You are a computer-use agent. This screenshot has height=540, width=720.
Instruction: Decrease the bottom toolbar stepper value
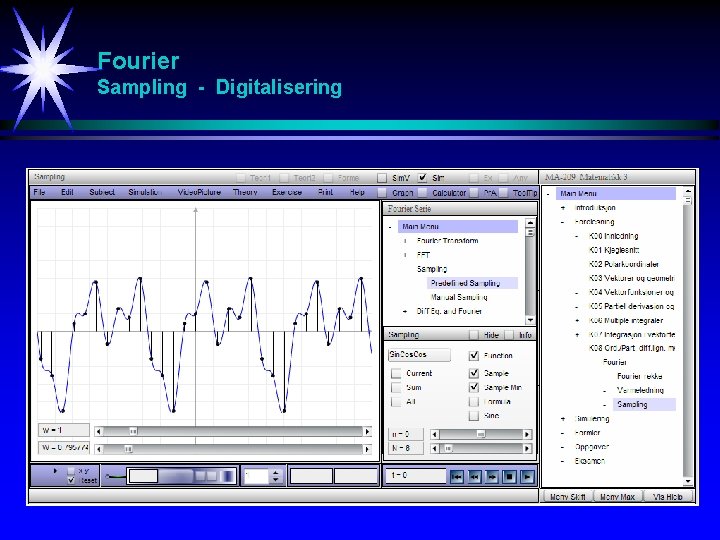pyautogui.click(x=276, y=480)
